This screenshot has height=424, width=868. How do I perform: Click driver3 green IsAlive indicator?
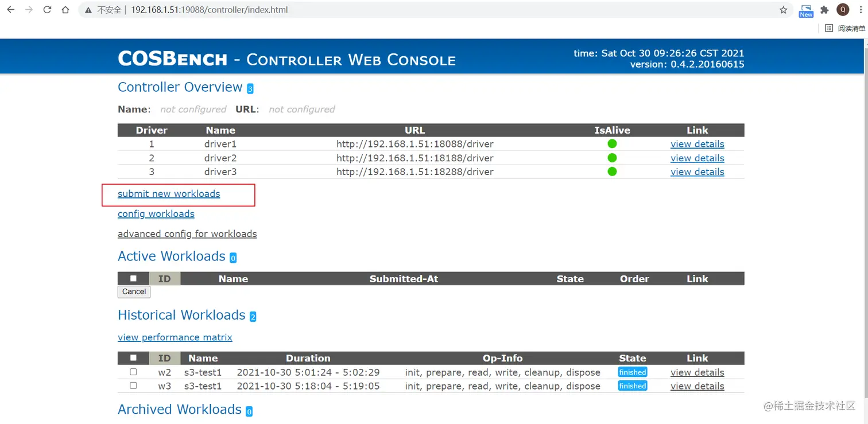pyautogui.click(x=612, y=171)
